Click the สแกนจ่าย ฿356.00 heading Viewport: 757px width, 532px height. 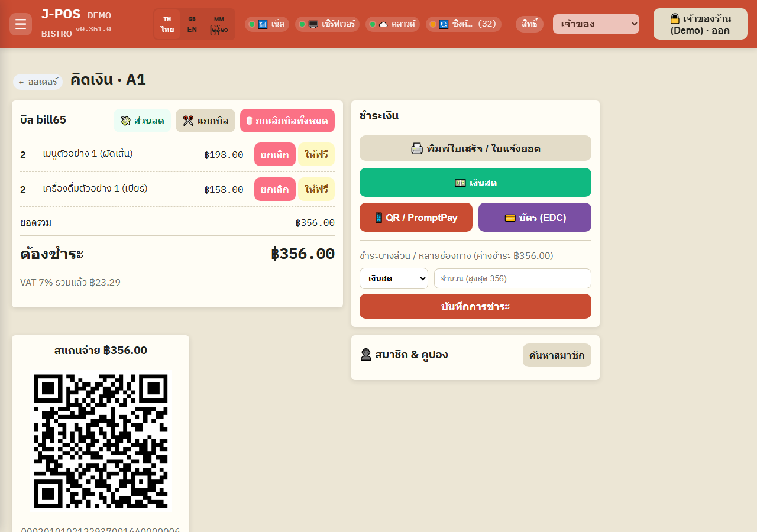point(101,351)
